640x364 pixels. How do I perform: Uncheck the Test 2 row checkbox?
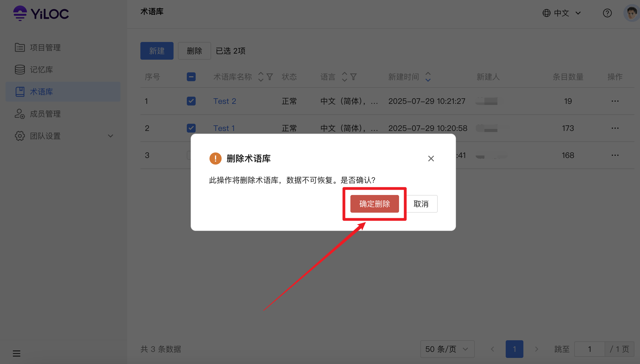coord(191,101)
